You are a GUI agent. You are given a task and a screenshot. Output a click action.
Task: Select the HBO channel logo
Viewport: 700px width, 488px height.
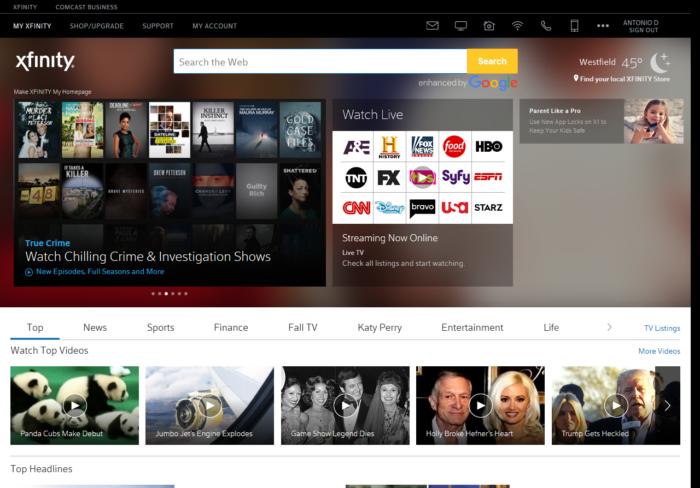(488, 146)
